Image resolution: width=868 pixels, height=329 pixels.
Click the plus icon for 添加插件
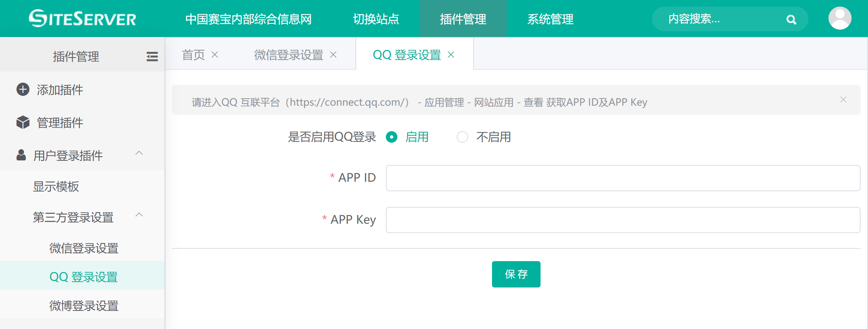[23, 89]
